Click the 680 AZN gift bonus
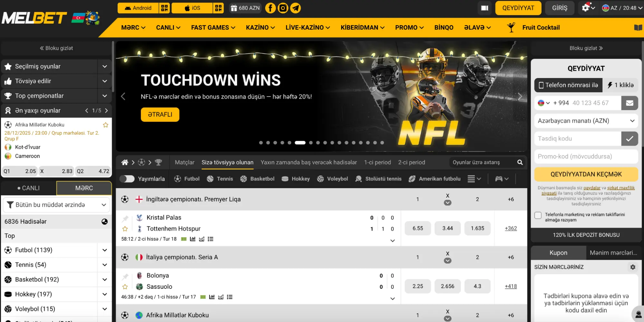The height and width of the screenshot is (322, 644). pyautogui.click(x=245, y=8)
